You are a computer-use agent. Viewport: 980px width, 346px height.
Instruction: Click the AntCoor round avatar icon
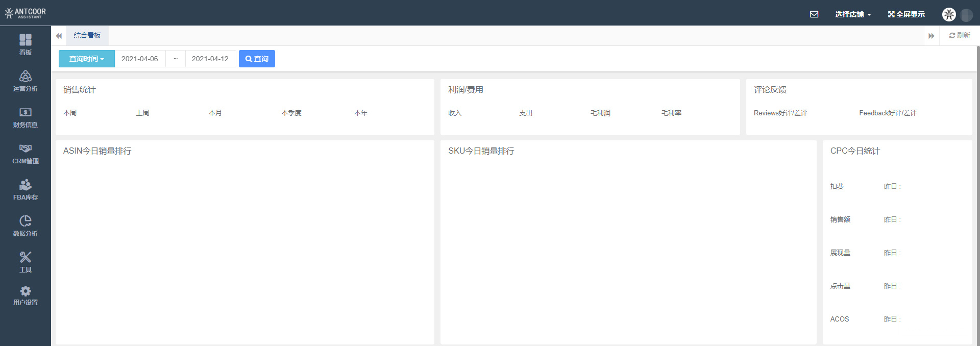[949, 14]
